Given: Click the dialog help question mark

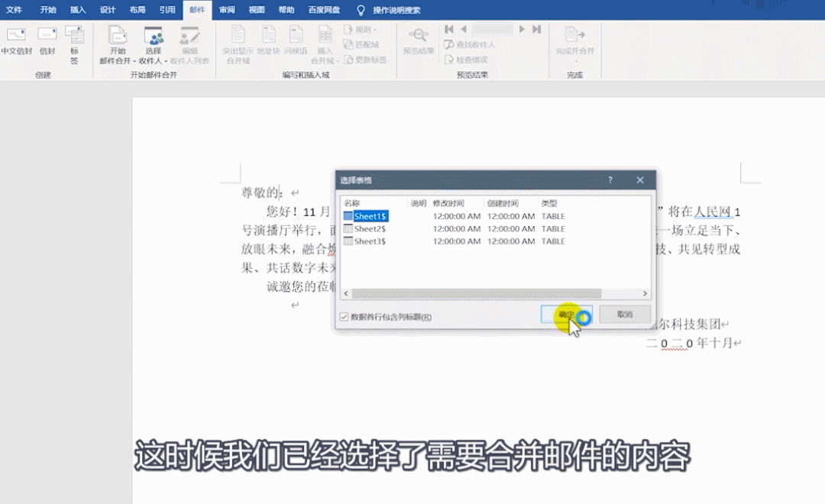Looking at the screenshot, I should pyautogui.click(x=610, y=180).
